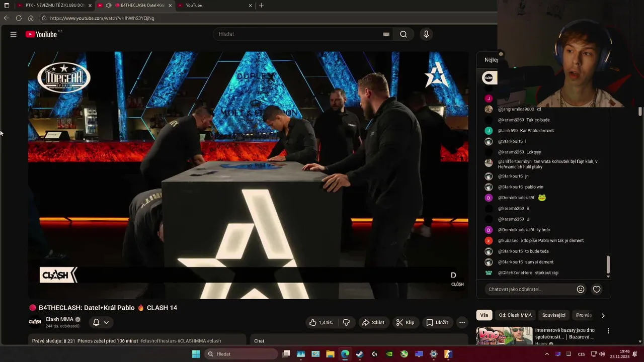Open the Internetové bazary jsou dno video title

point(565,334)
